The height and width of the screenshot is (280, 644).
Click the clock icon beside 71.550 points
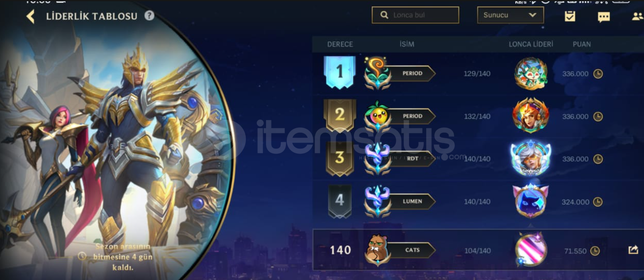tap(595, 251)
